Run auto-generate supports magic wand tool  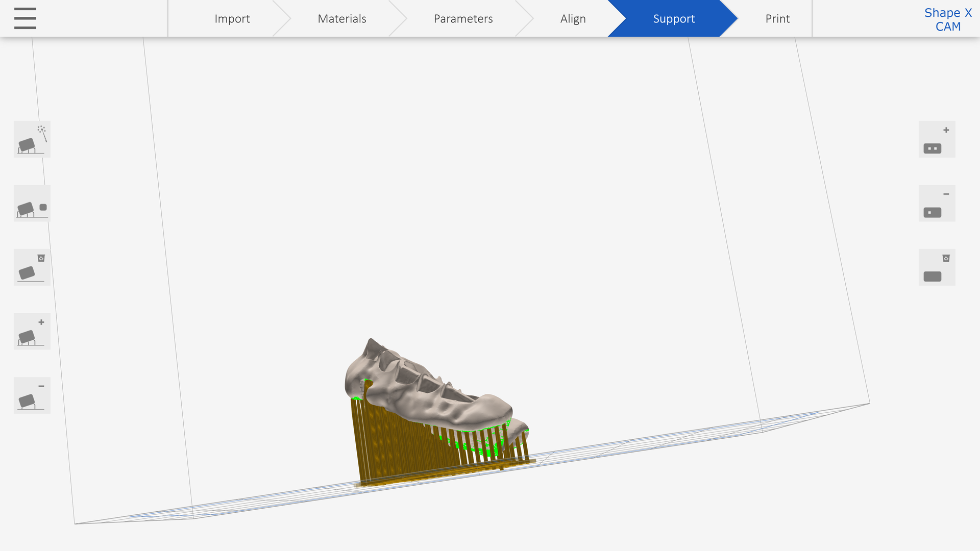point(32,139)
